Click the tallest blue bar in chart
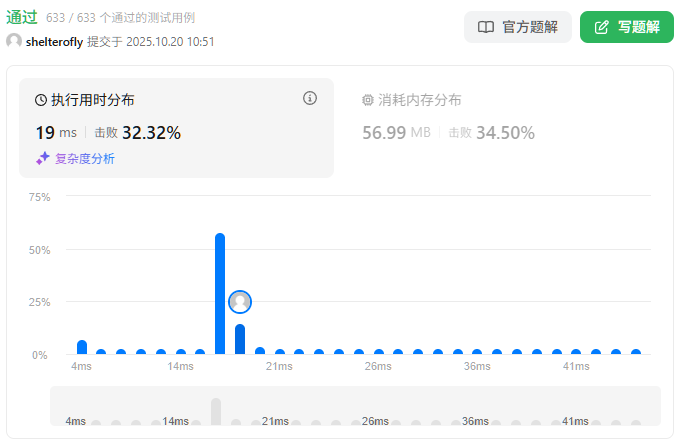Screen dimensions: 681x443 [220, 294]
